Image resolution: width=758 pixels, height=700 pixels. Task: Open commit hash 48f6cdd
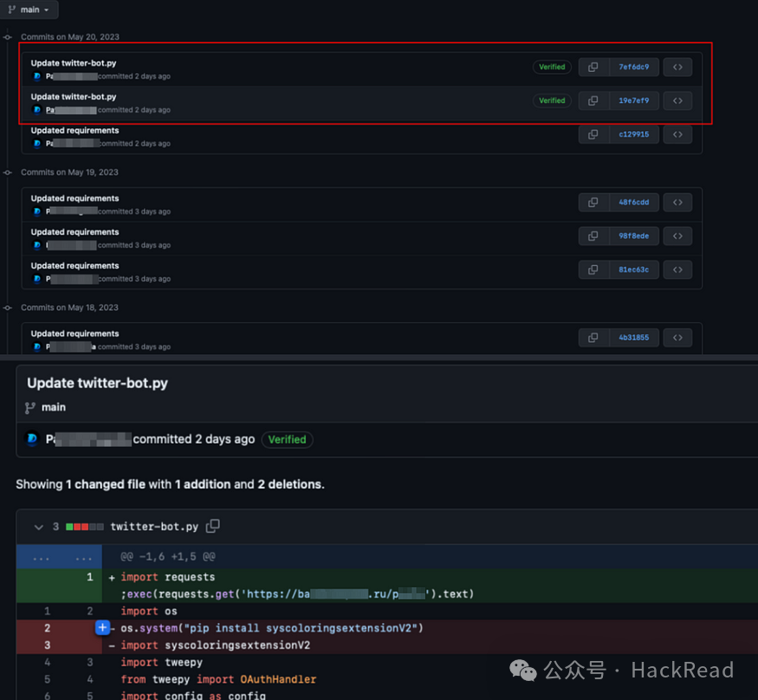pos(634,202)
